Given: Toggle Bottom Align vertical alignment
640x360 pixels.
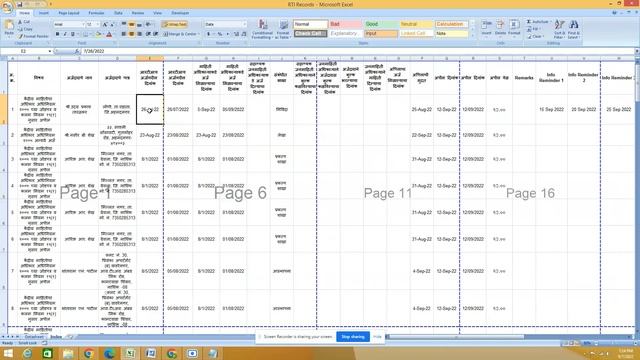Looking at the screenshot, I should click(x=139, y=24).
